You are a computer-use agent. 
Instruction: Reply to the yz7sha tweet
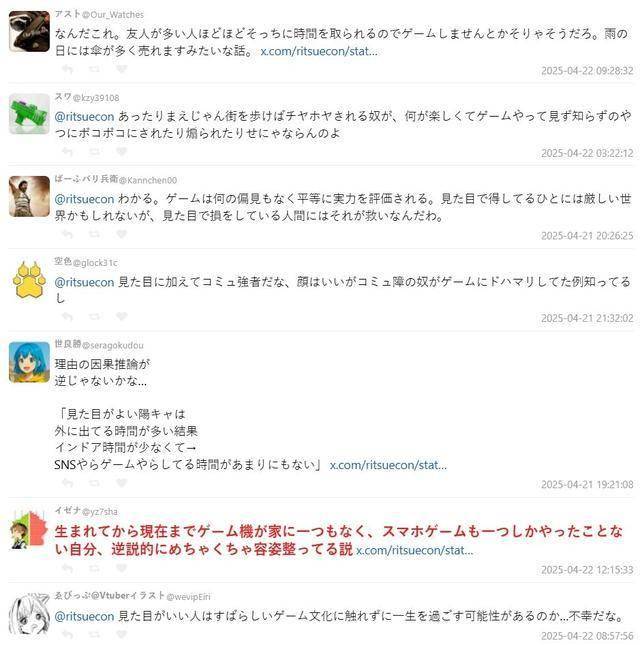(67, 568)
